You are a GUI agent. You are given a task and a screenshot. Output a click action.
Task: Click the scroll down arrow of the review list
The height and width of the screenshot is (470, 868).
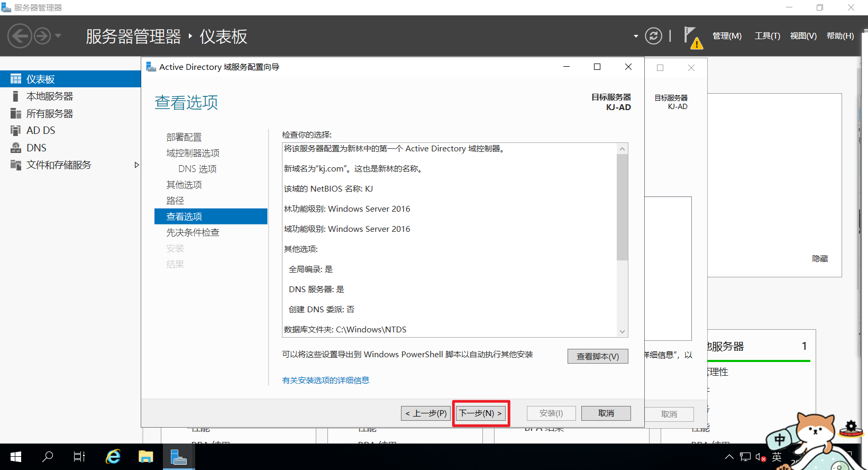tap(623, 331)
